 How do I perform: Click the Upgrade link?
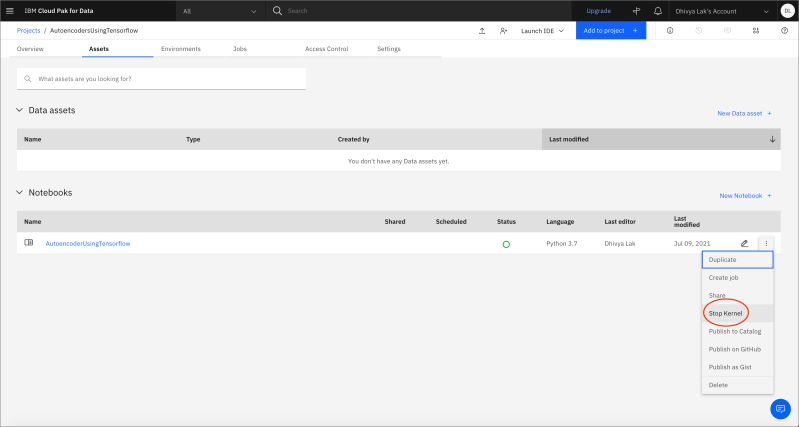click(598, 11)
